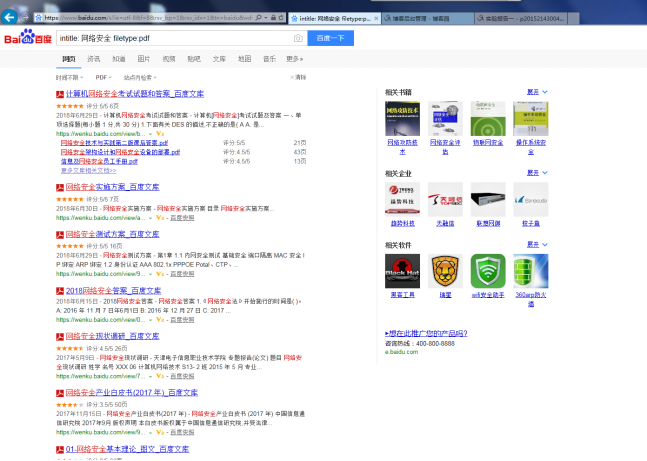Close the 'intitle: 网络安全' browser tab
647x461 pixels.
376,19
